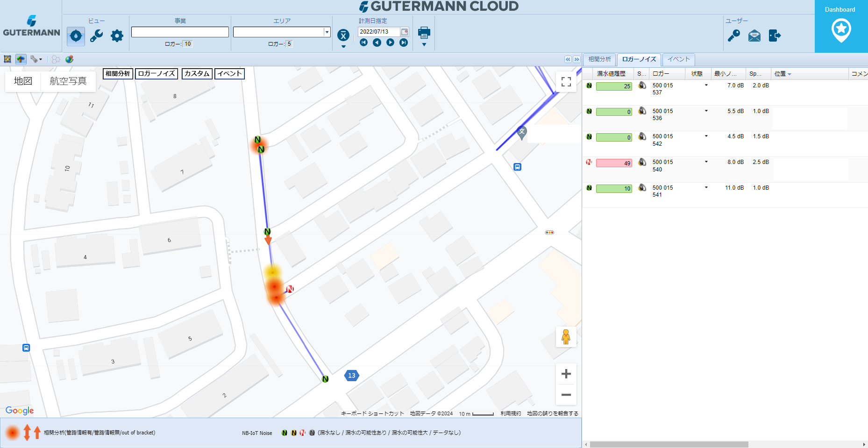Viewport: 868px width, 448px height.
Task: Play sound icon for logger 500 015 536
Action: (642, 111)
